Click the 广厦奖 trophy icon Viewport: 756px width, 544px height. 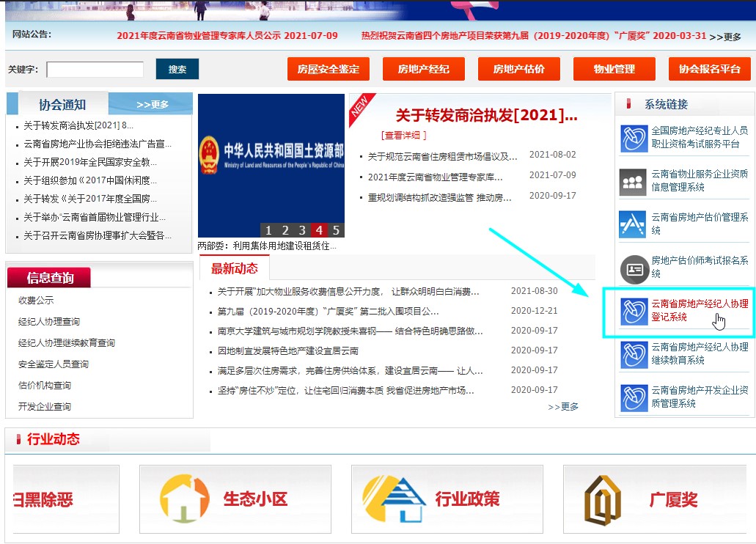pos(602,500)
